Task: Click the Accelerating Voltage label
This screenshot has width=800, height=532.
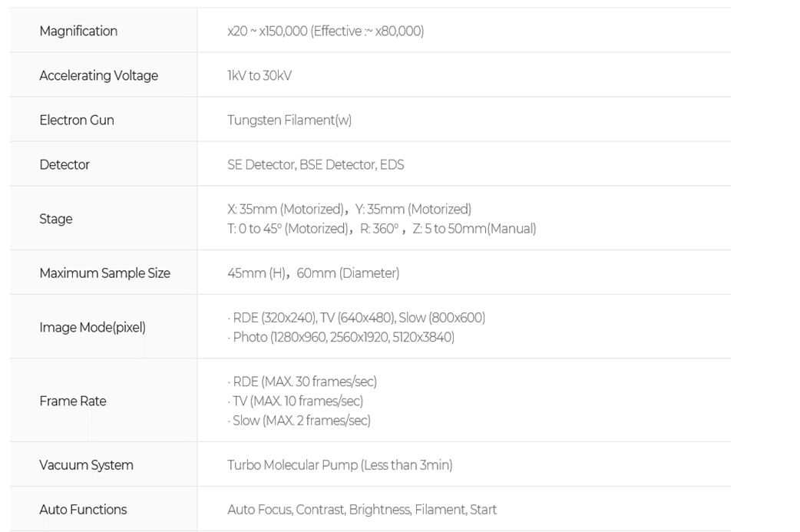Action: click(99, 75)
